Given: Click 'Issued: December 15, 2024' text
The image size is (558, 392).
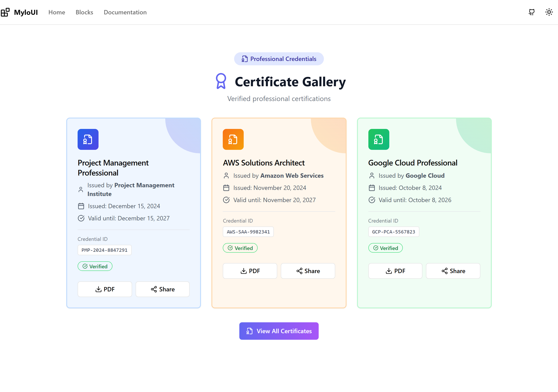Looking at the screenshot, I should pyautogui.click(x=124, y=206).
